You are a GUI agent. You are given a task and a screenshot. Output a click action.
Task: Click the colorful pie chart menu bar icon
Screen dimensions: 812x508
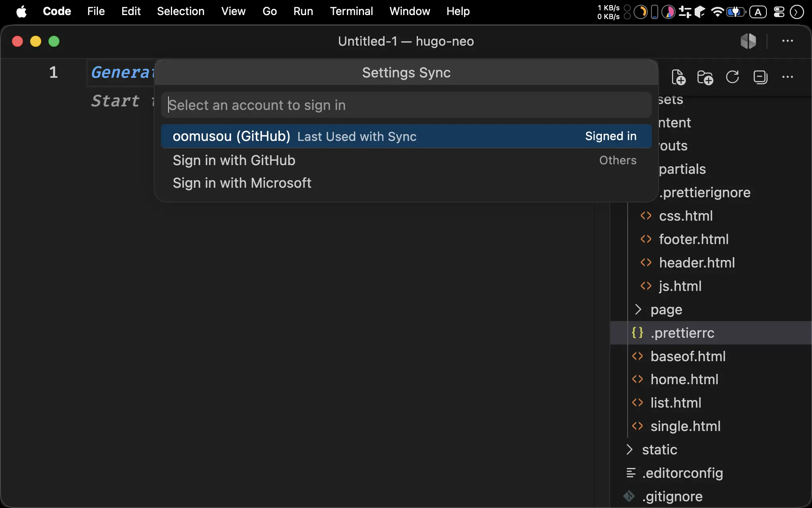[x=668, y=12]
